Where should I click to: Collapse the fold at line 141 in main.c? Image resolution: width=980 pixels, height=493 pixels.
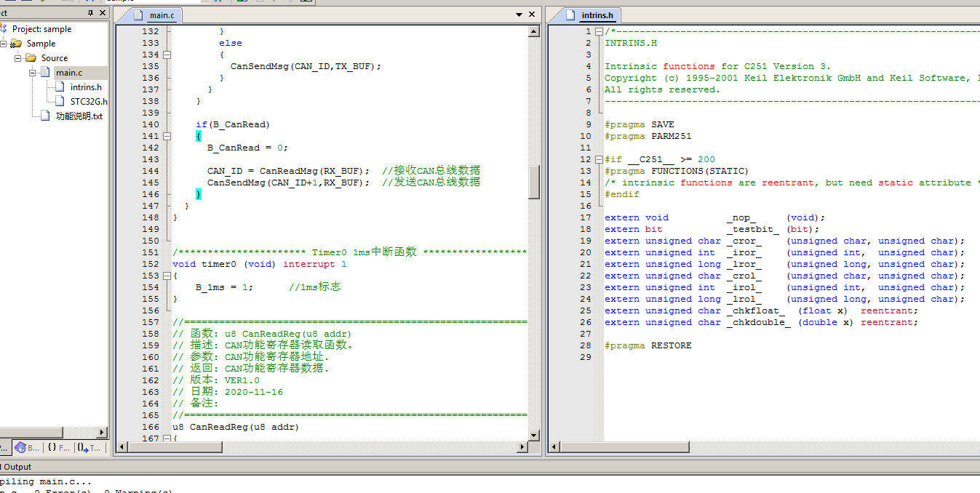167,136
